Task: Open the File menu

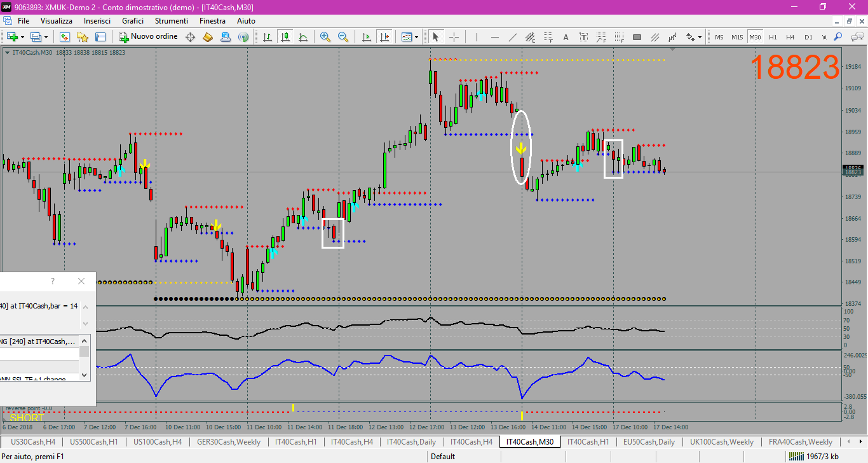Action: 24,21
